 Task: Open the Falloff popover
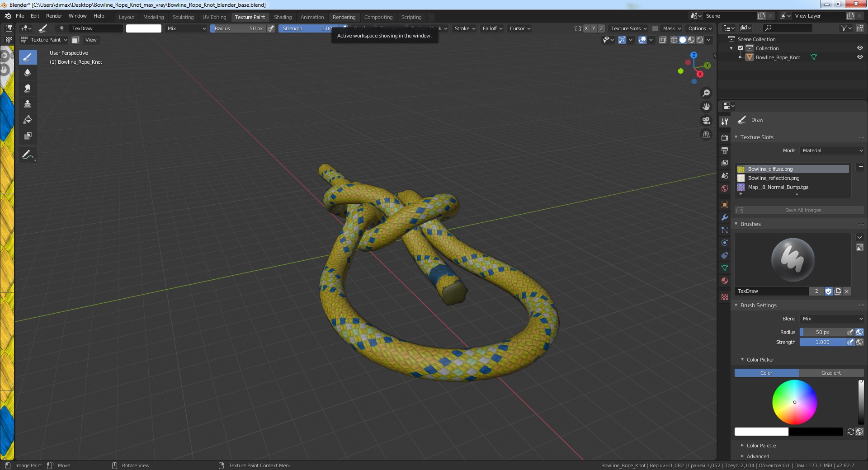[x=492, y=28]
